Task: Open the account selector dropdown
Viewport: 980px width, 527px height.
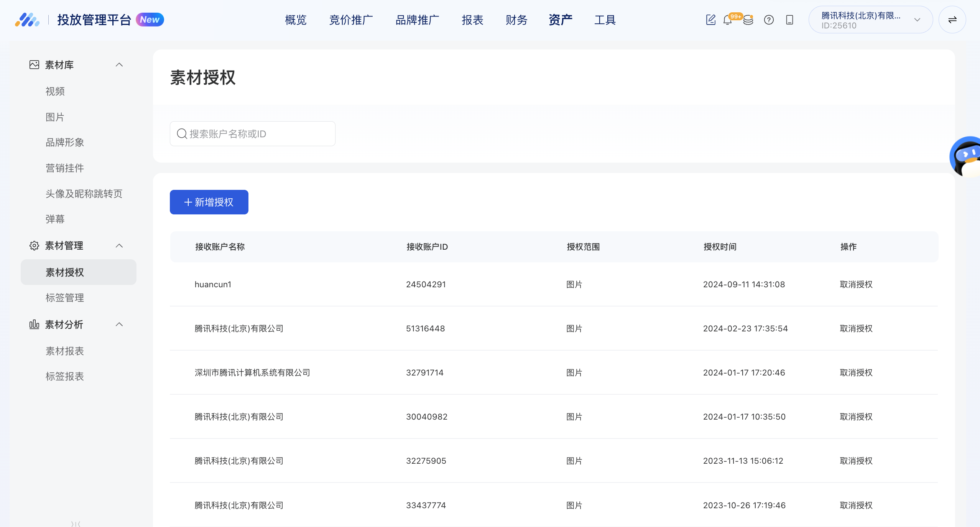Action: coord(870,20)
